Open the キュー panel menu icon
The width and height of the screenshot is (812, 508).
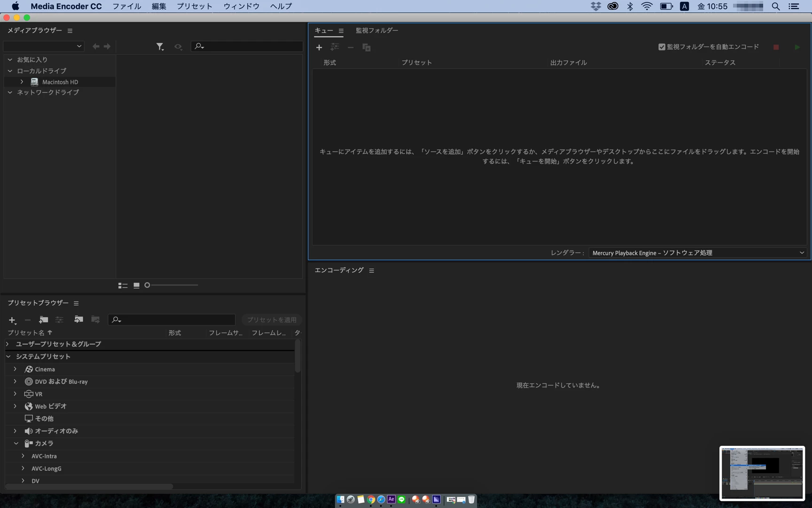click(x=341, y=31)
